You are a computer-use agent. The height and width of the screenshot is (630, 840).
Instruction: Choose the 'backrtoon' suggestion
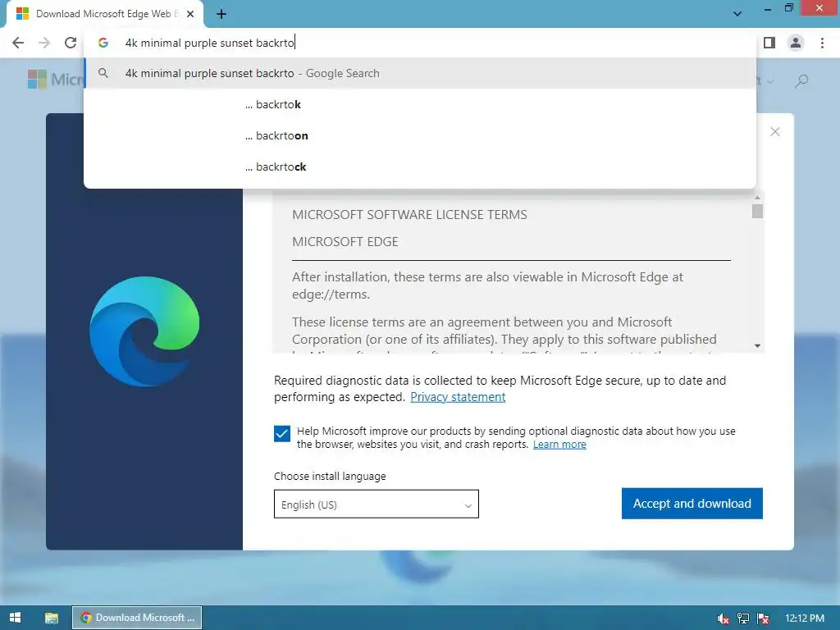coord(420,135)
